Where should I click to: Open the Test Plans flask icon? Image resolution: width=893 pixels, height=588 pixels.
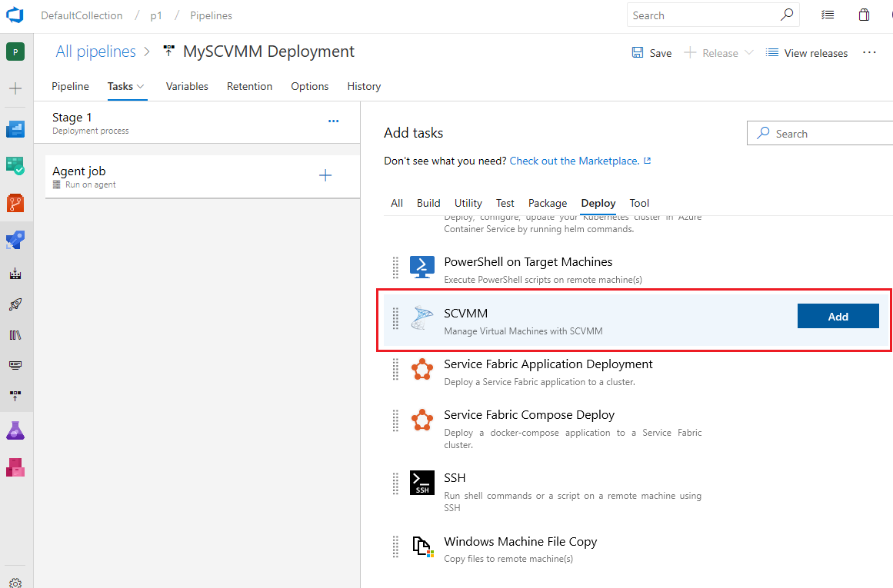coord(15,430)
